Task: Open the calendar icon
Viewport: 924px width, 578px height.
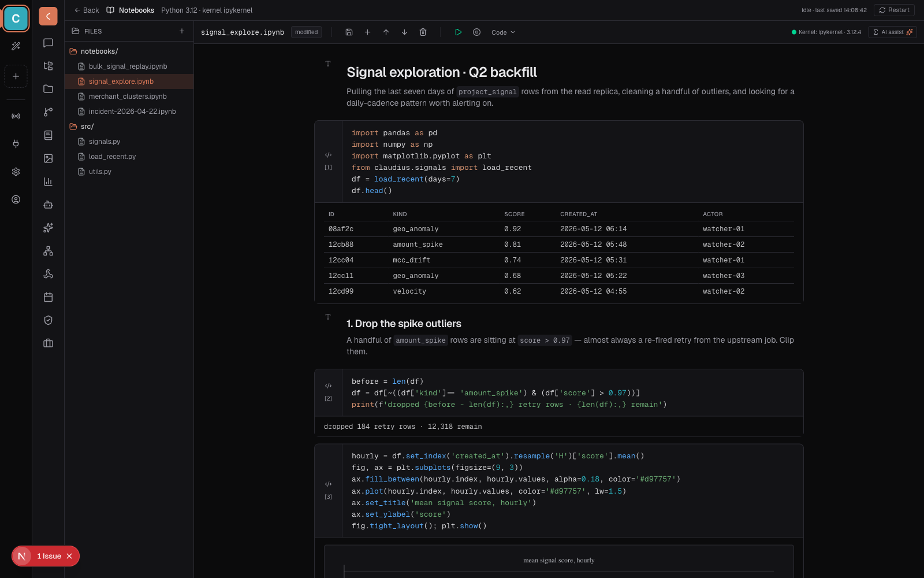Action: point(48,297)
